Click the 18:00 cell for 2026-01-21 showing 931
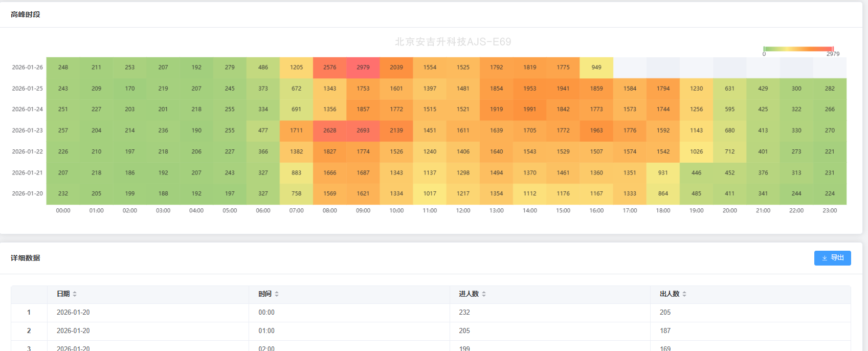Screen dimensions: 868x351 (663, 173)
